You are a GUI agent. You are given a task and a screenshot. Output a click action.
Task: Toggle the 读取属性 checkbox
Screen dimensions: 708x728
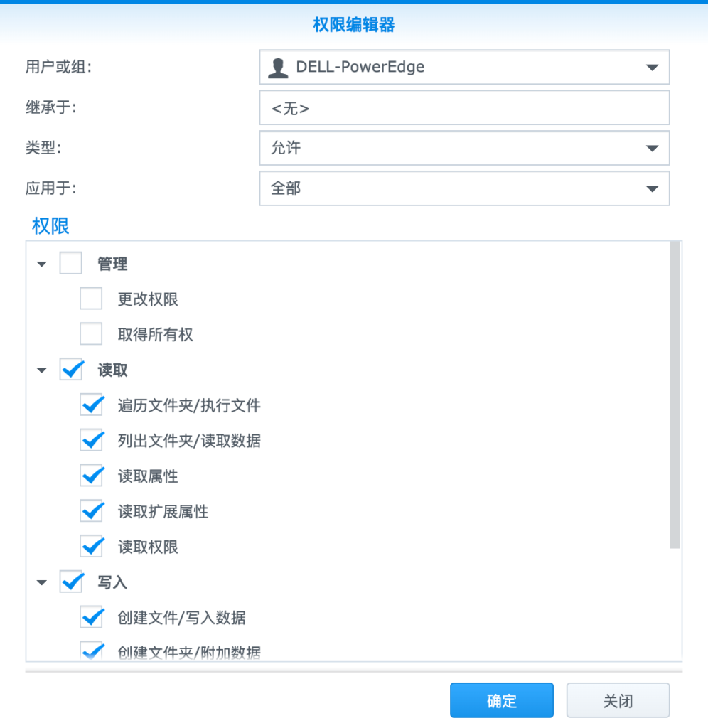(x=91, y=476)
